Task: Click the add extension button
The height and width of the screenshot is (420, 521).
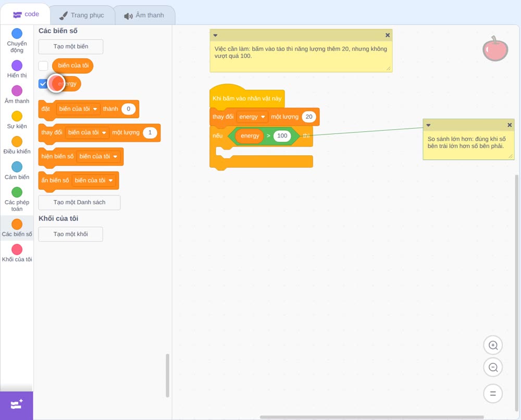Action: (16, 405)
